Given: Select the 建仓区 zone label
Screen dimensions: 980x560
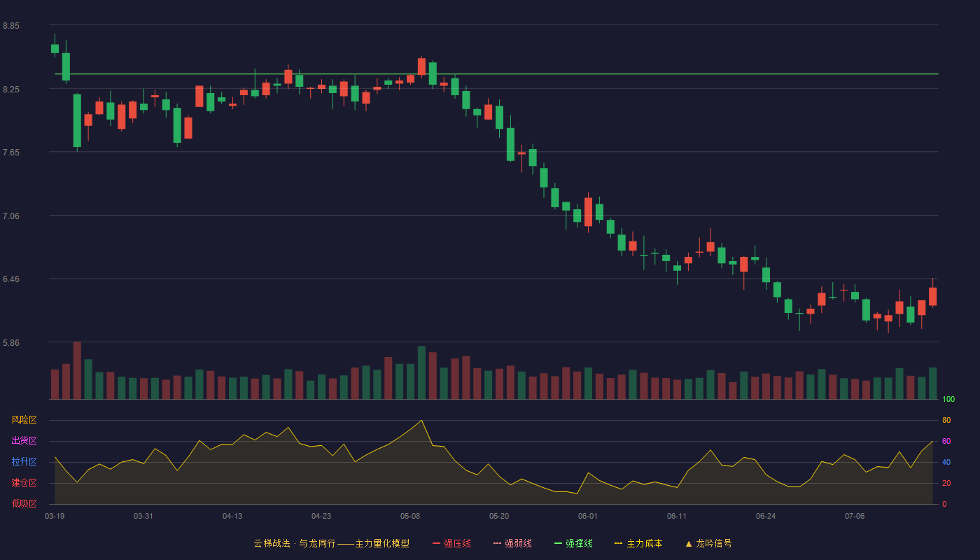Looking at the screenshot, I should coord(24,483).
